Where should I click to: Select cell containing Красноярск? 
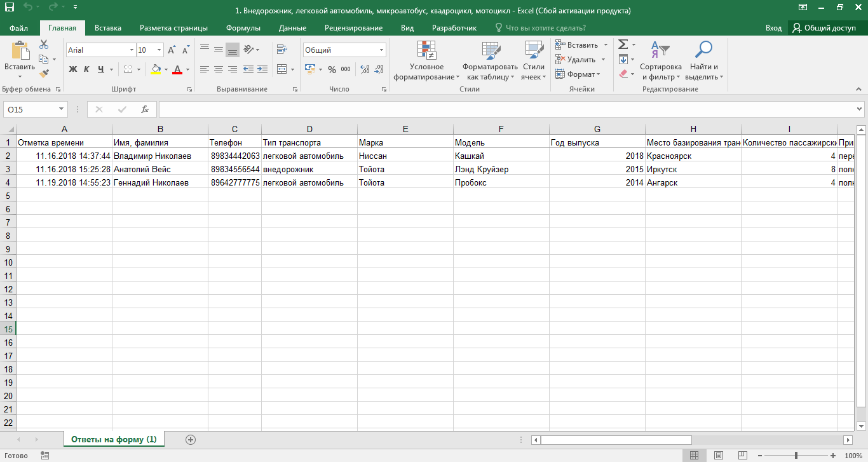click(693, 156)
